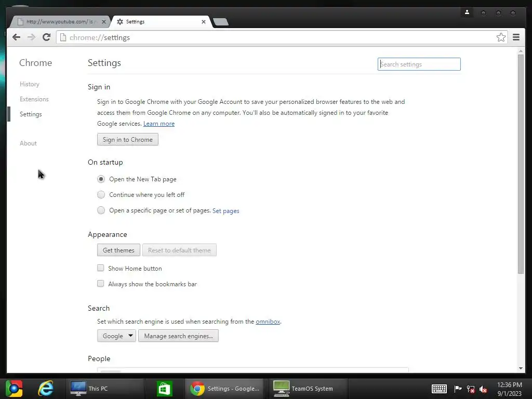Click the scrollbar down arrow
The image size is (532, 399).
click(x=521, y=368)
